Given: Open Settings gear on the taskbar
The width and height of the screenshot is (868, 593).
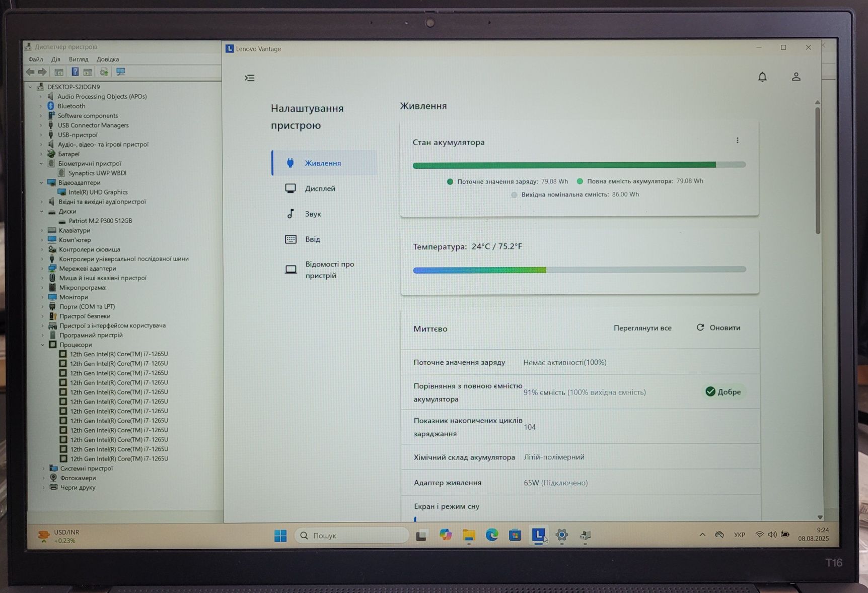Looking at the screenshot, I should click(x=562, y=535).
